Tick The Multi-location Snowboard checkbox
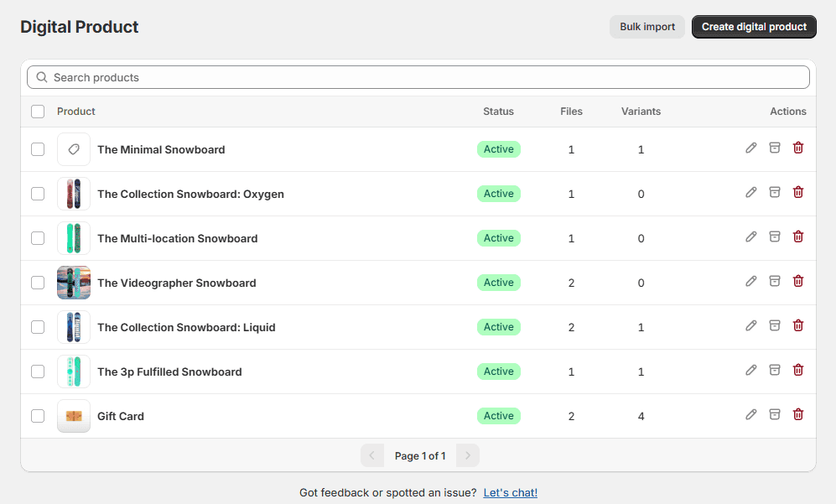 pos(38,238)
